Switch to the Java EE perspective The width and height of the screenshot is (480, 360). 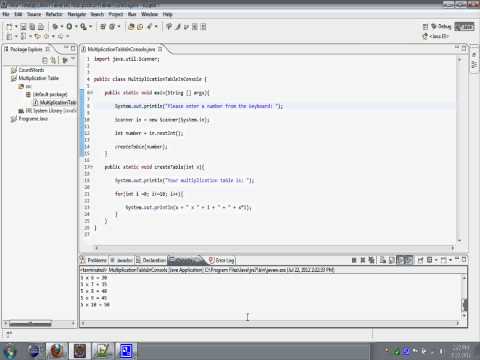pos(436,36)
